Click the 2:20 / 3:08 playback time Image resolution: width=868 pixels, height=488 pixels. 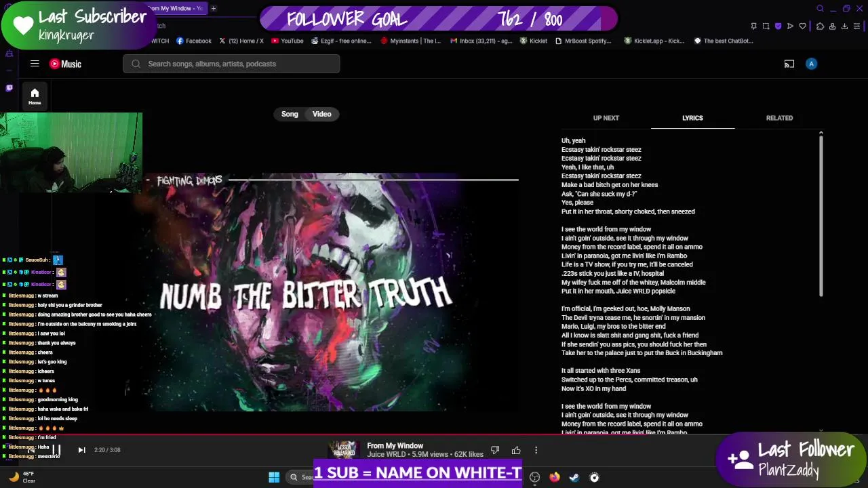tap(107, 450)
